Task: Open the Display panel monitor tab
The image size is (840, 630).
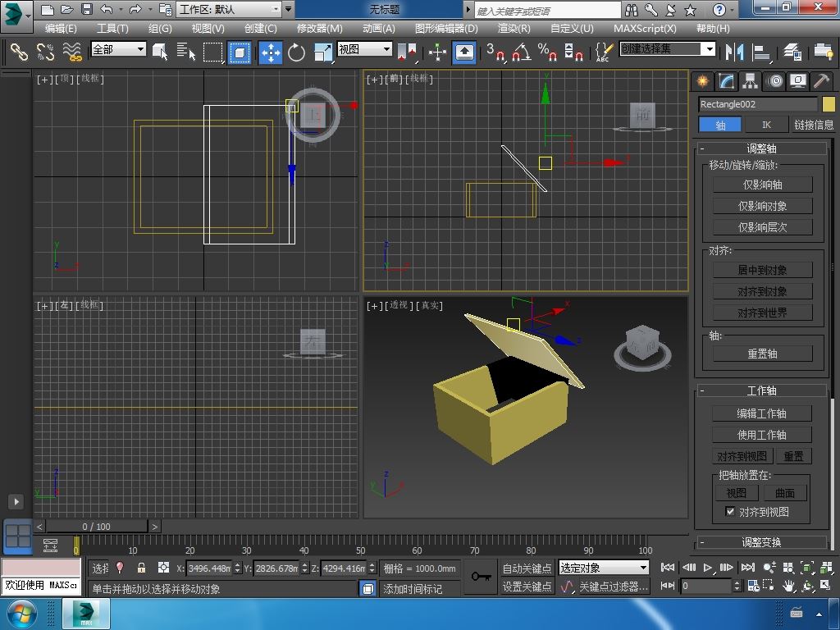Action: 798,81
